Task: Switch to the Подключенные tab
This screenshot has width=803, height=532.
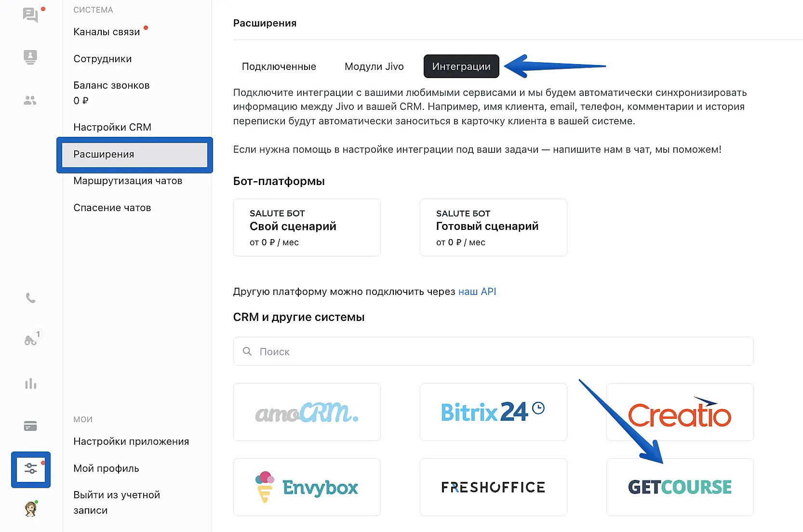Action: click(x=279, y=66)
